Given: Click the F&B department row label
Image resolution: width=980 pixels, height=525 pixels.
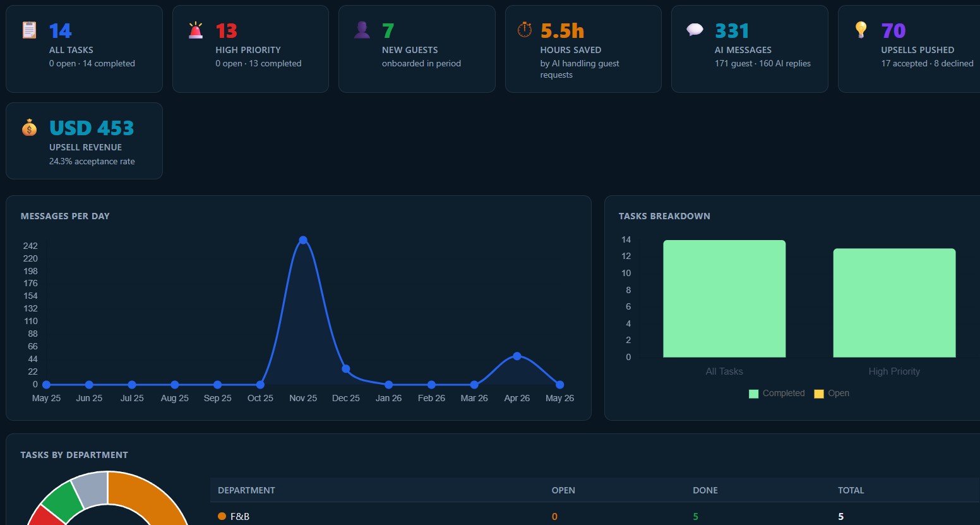Looking at the screenshot, I should (240, 516).
